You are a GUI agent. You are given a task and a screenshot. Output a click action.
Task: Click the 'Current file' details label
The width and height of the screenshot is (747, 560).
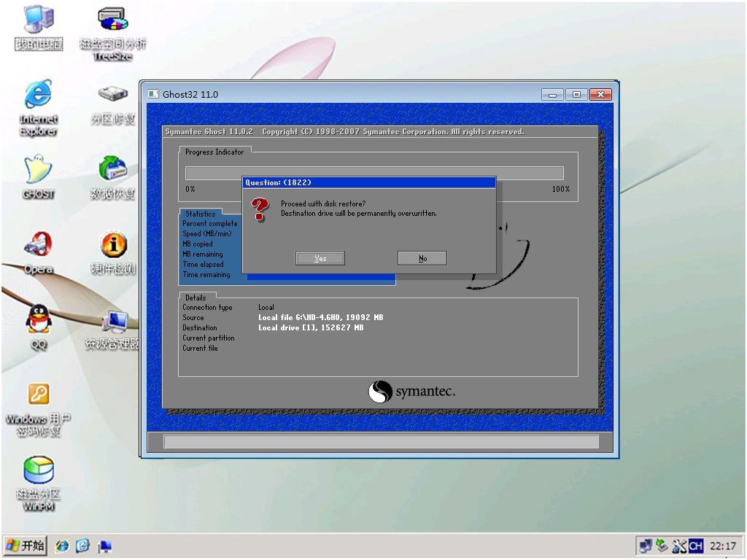pyautogui.click(x=200, y=348)
